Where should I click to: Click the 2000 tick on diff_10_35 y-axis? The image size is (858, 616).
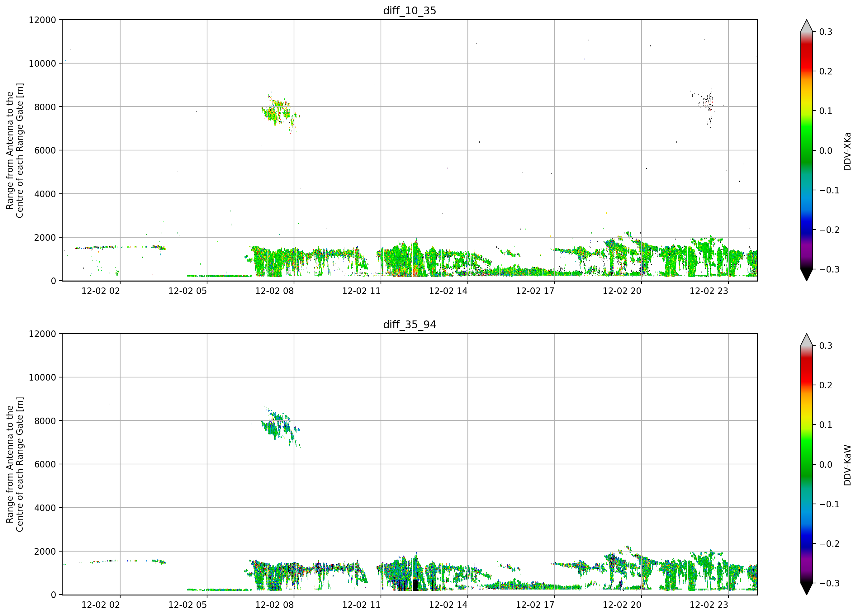(45, 237)
